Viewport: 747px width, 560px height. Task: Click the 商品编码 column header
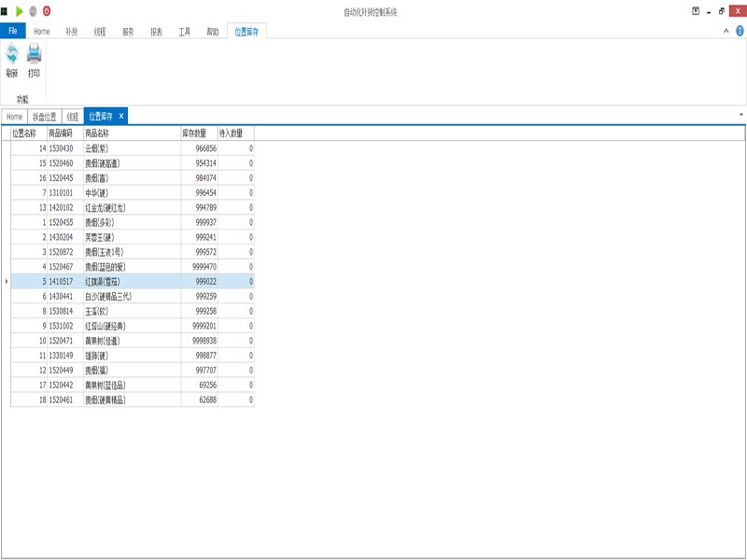65,133
